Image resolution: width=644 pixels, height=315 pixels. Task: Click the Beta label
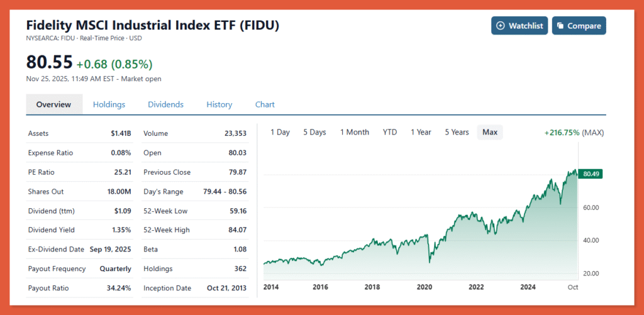(151, 249)
